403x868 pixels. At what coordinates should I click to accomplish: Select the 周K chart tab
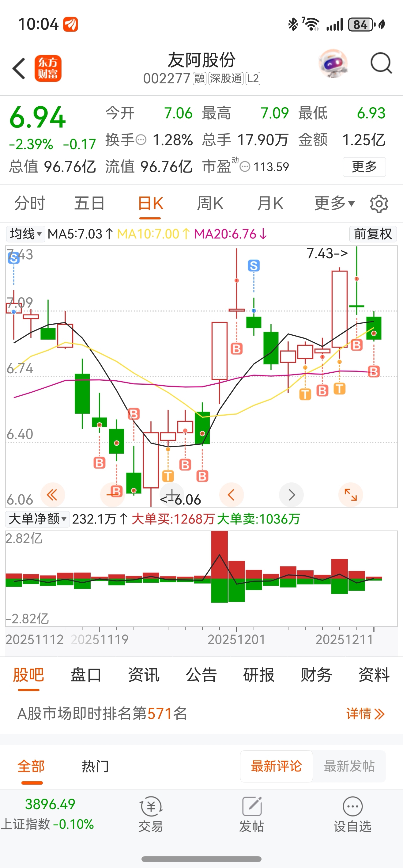coord(210,204)
